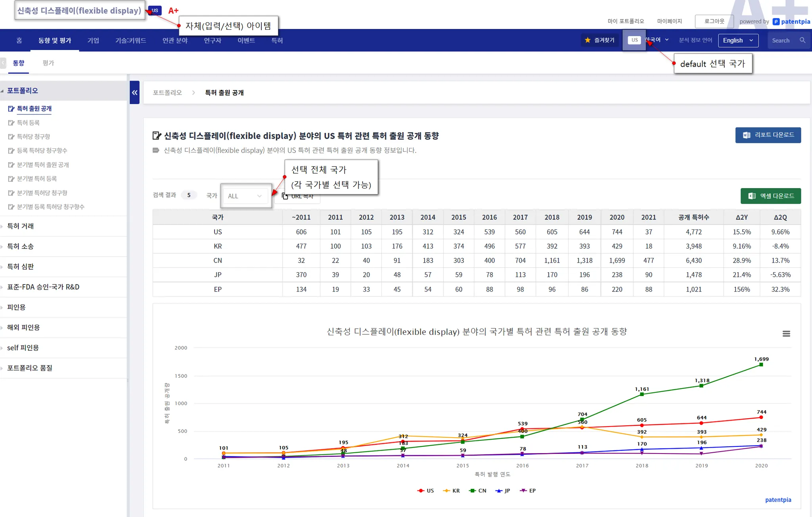Open the chart hamburger menu icon

click(x=786, y=334)
